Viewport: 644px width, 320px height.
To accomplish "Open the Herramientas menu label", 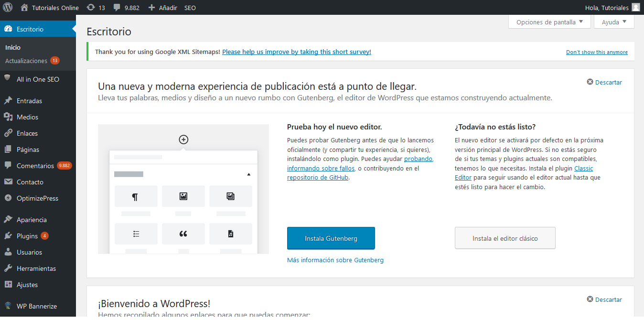I will (x=36, y=268).
